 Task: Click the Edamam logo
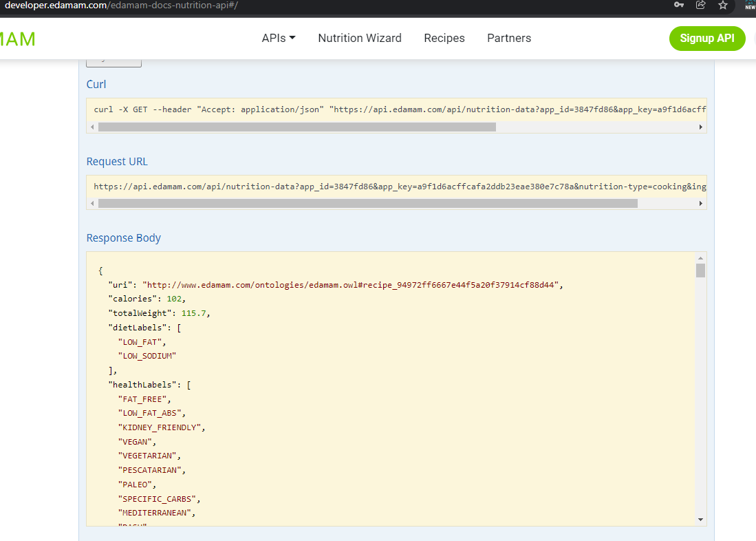pyautogui.click(x=18, y=39)
